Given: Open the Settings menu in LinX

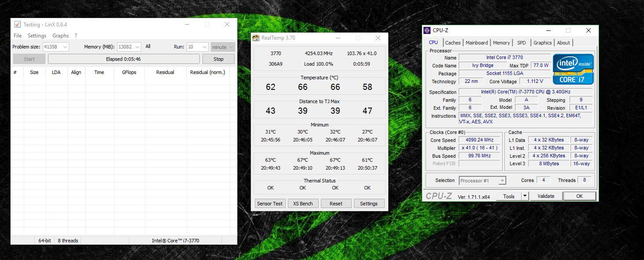Looking at the screenshot, I should click(x=37, y=36).
